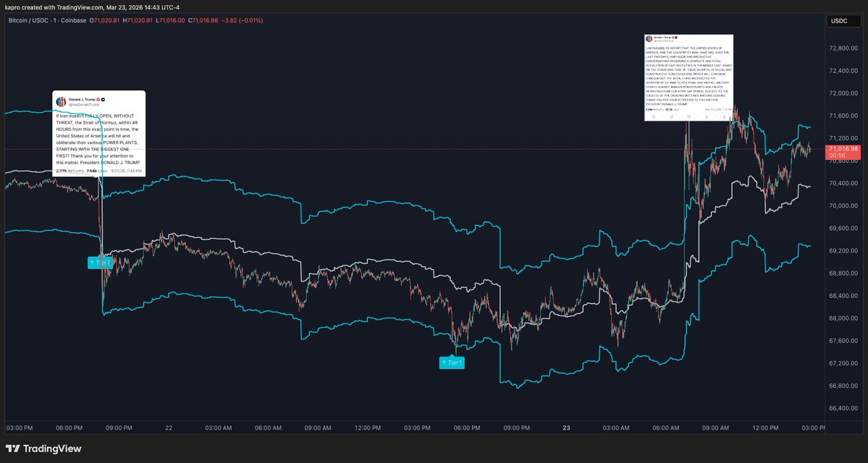Click the 68,800.00 price axis label

843,273
